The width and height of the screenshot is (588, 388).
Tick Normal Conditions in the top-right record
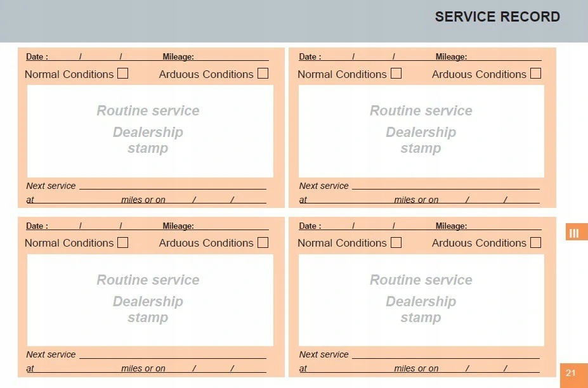[x=396, y=73]
